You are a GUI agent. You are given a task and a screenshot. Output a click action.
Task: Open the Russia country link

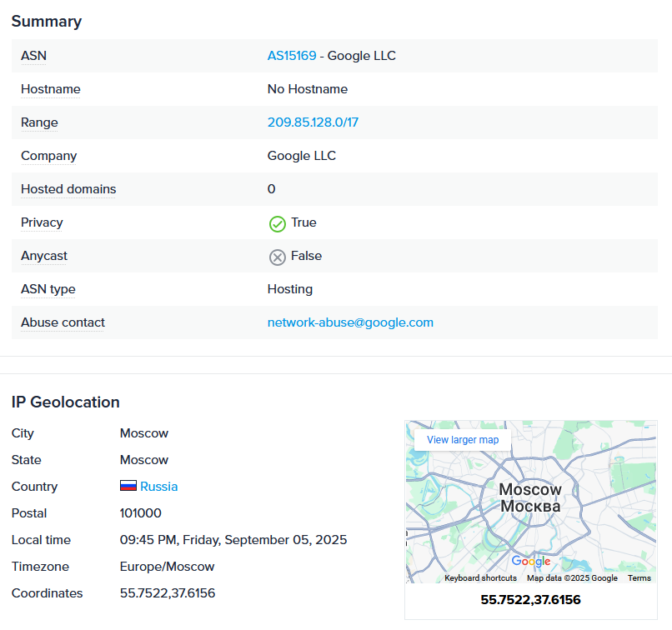pyautogui.click(x=158, y=487)
